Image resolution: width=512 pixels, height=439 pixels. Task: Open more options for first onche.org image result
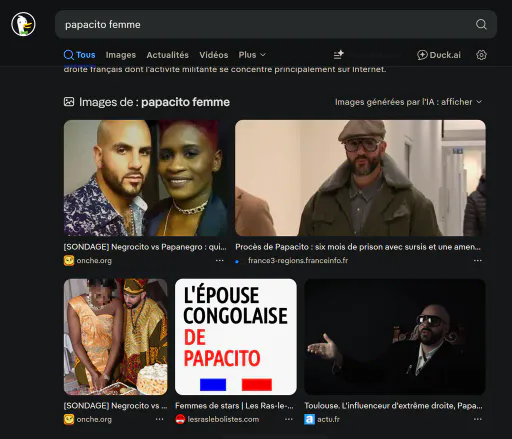[x=220, y=260]
